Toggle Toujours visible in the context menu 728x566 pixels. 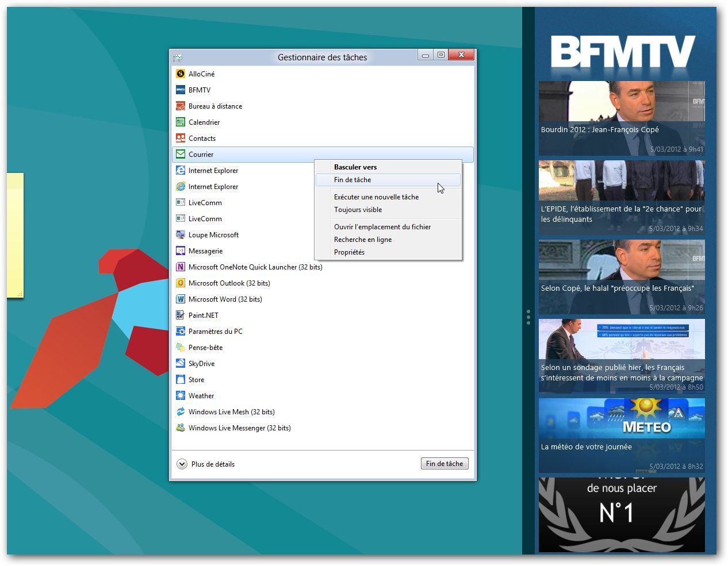(x=388, y=210)
